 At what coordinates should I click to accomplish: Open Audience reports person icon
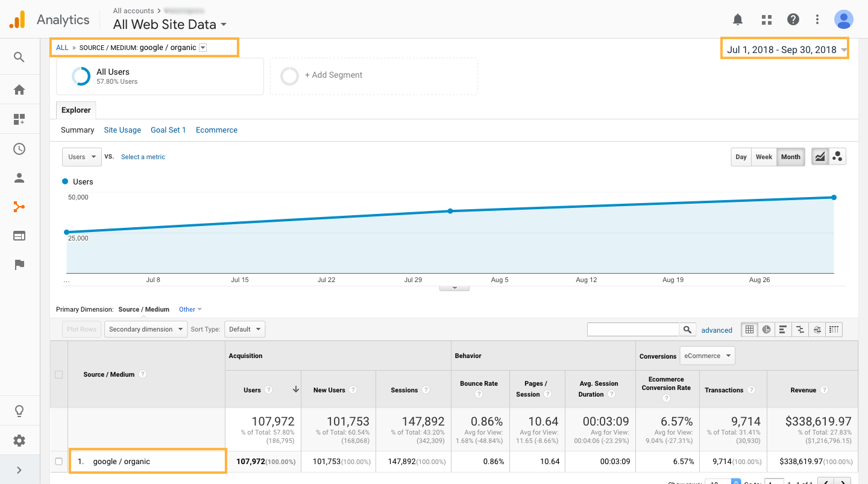click(x=19, y=178)
